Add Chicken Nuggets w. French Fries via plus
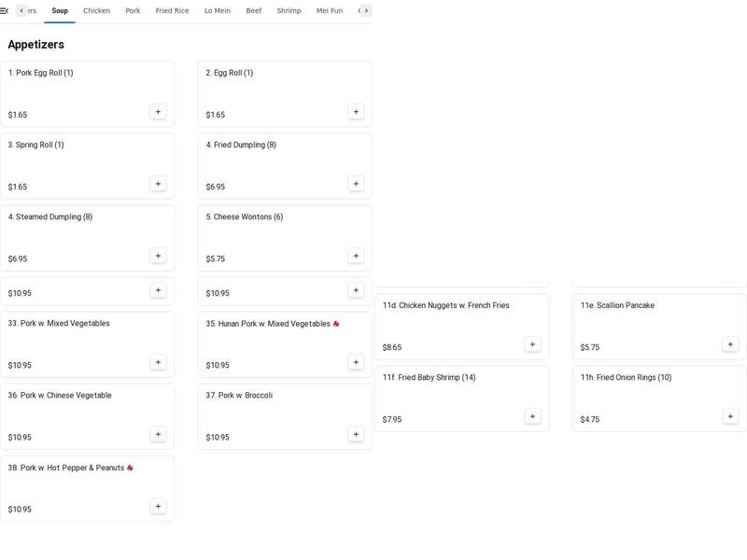 point(532,343)
